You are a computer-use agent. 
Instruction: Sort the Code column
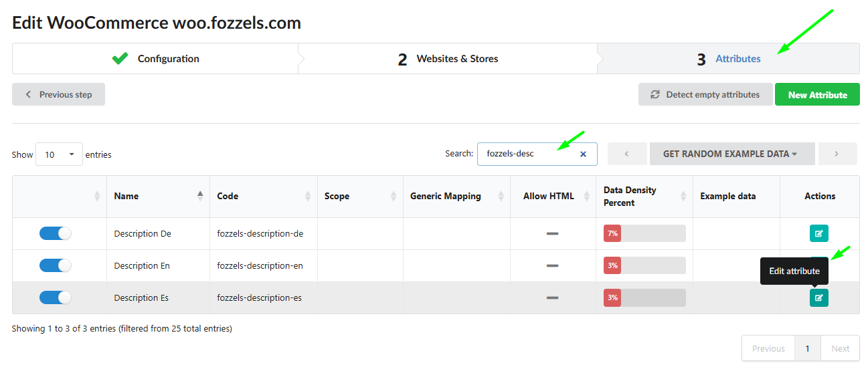coord(308,196)
